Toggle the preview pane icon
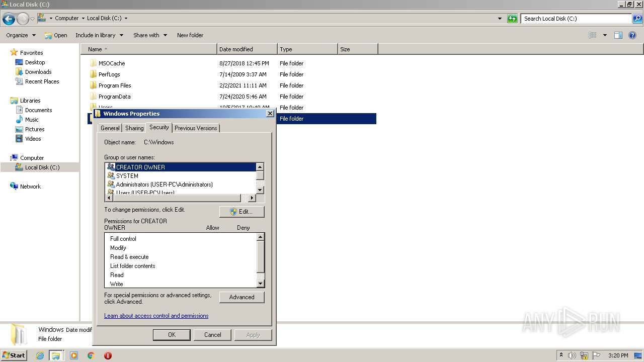 pos(618,35)
